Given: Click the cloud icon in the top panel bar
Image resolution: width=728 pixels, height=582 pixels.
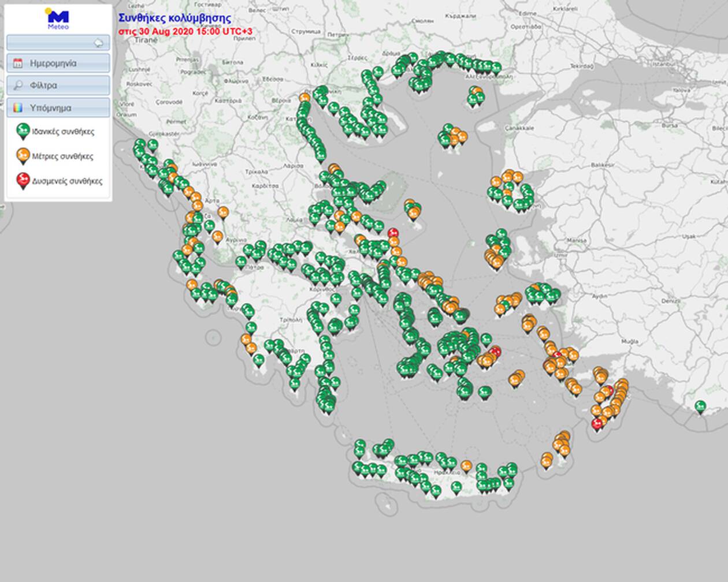Looking at the screenshot, I should [x=98, y=43].
